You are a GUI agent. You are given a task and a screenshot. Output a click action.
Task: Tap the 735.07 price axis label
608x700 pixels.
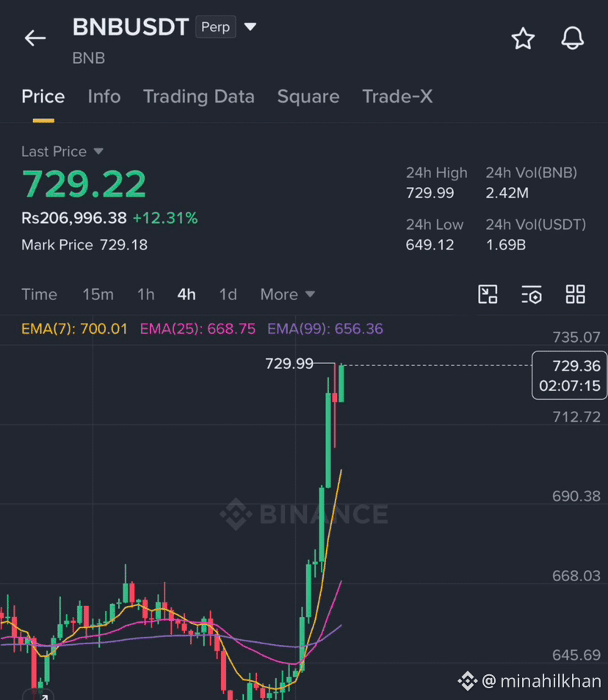click(x=576, y=337)
